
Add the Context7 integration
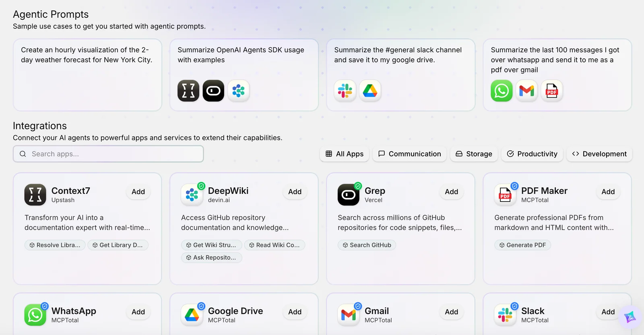138,192
